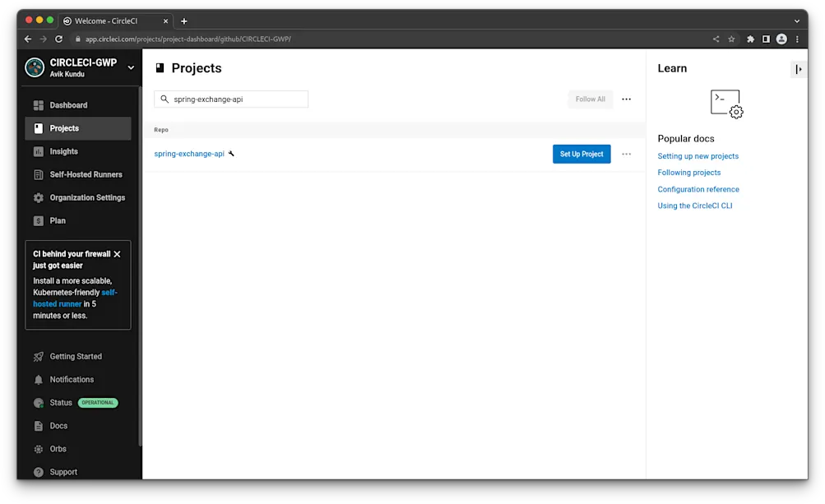Click the magnifier search icon

coord(165,99)
